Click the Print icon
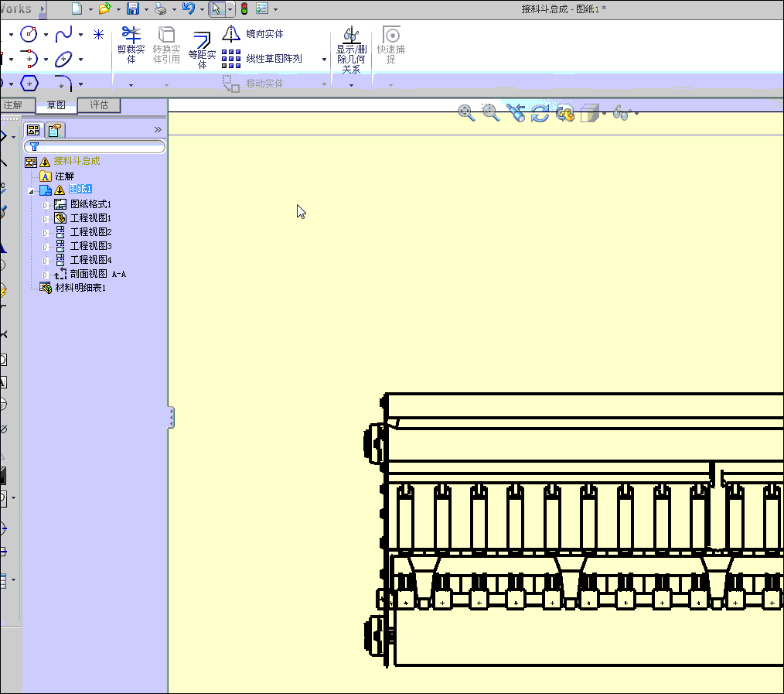 (x=161, y=9)
